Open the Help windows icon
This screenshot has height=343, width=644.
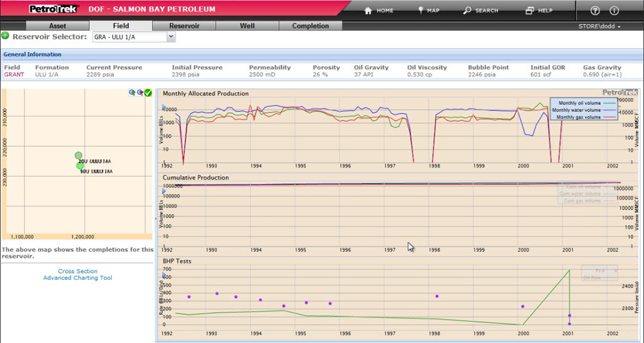pyautogui.click(x=530, y=10)
